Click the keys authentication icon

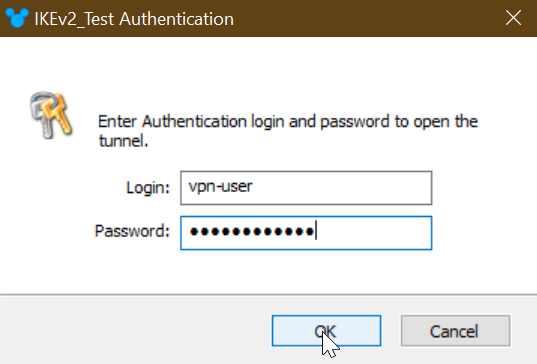pyautogui.click(x=51, y=115)
